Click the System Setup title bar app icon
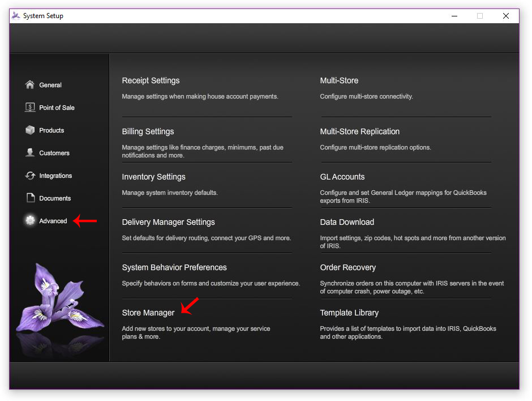The height and width of the screenshot is (401, 532). click(x=16, y=16)
